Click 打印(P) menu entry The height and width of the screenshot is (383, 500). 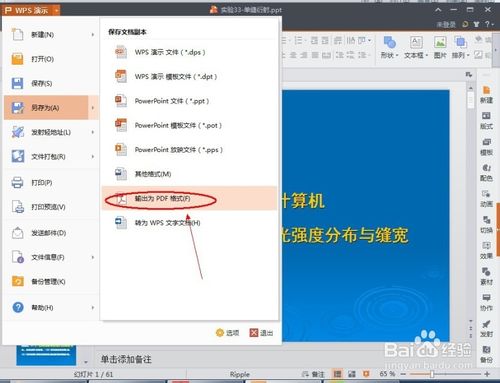[50, 183]
